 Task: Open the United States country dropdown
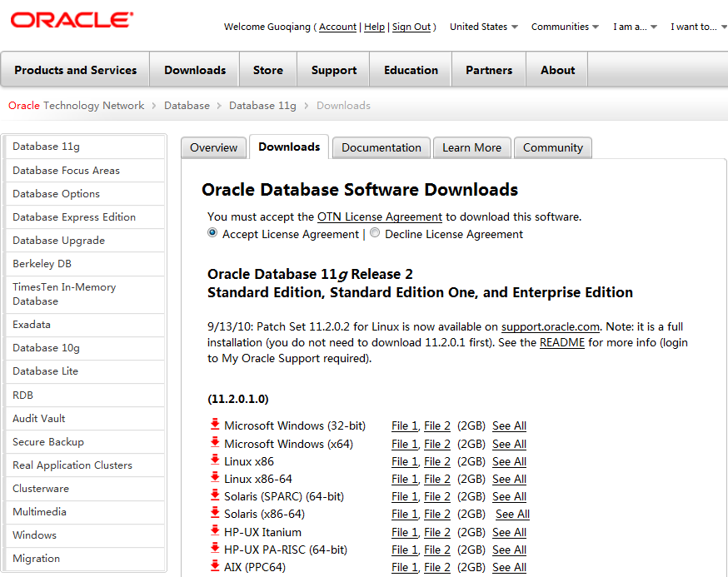click(483, 27)
